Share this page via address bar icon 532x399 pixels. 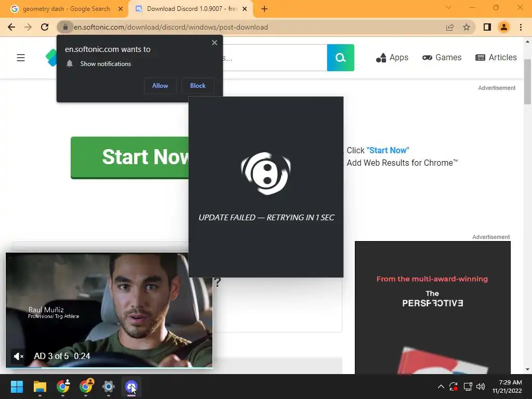(450, 27)
